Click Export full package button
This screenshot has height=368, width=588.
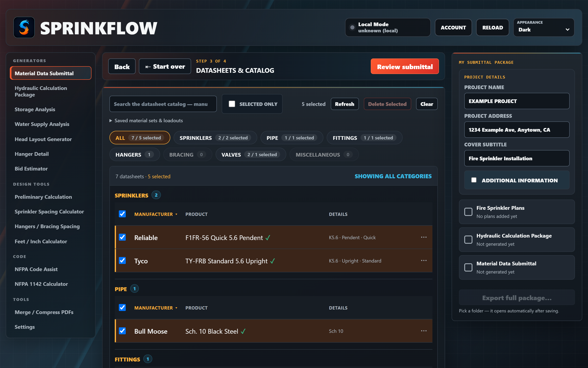coord(517,298)
